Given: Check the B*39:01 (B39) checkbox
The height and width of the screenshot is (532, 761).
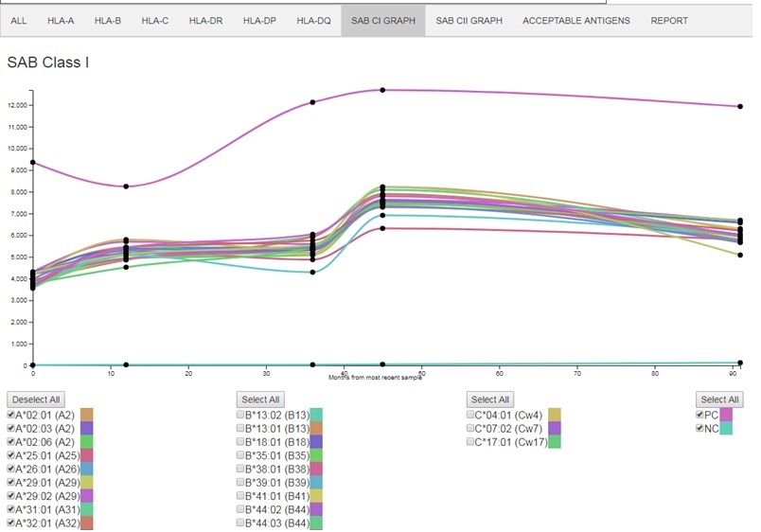Looking at the screenshot, I should pos(240,482).
